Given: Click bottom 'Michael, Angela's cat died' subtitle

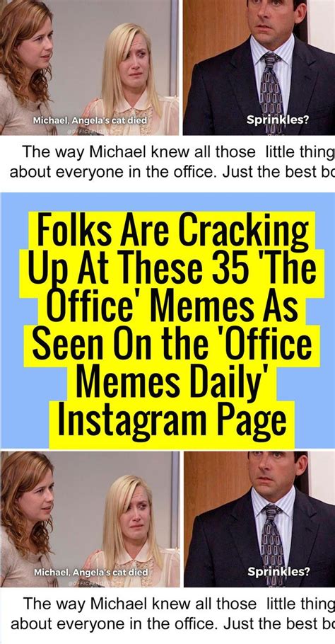Looking at the screenshot, I should click(x=90, y=572).
